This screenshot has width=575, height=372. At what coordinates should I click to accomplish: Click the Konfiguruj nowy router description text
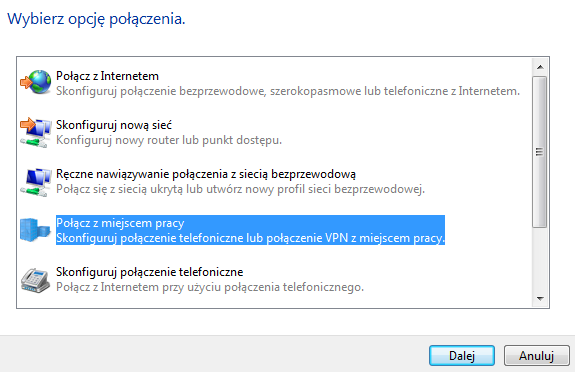[x=169, y=140]
